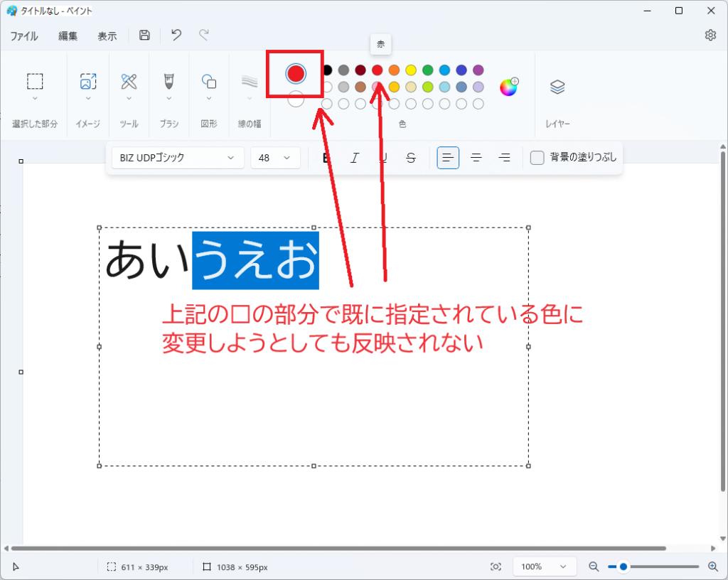Expand the Shapes dropdown chevron
The image size is (728, 580).
(x=209, y=98)
